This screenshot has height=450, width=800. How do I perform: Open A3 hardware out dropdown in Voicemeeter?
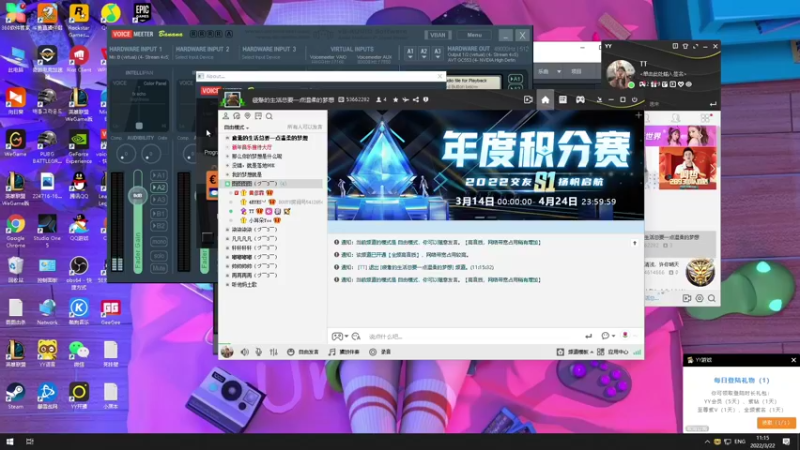pos(437,54)
